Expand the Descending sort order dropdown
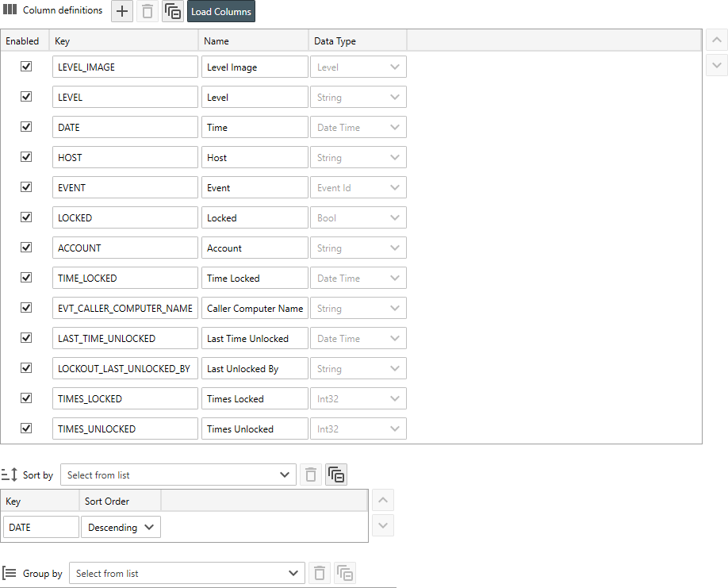The height and width of the screenshot is (588, 728). 121,527
